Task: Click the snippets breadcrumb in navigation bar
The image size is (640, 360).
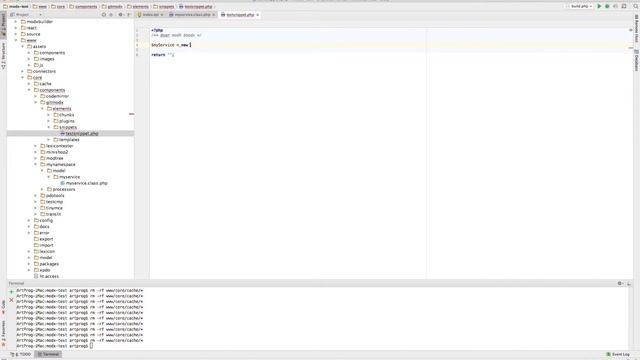Action: 164,7
